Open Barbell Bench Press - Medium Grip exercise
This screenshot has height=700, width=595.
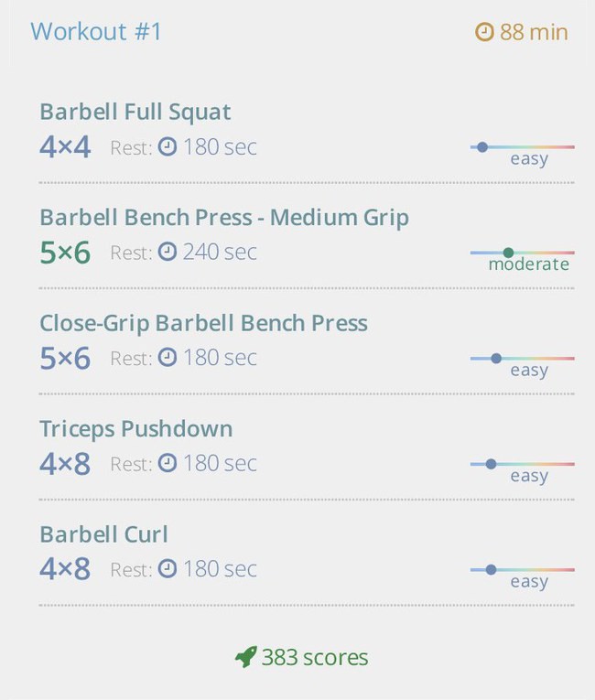pyautogui.click(x=224, y=218)
